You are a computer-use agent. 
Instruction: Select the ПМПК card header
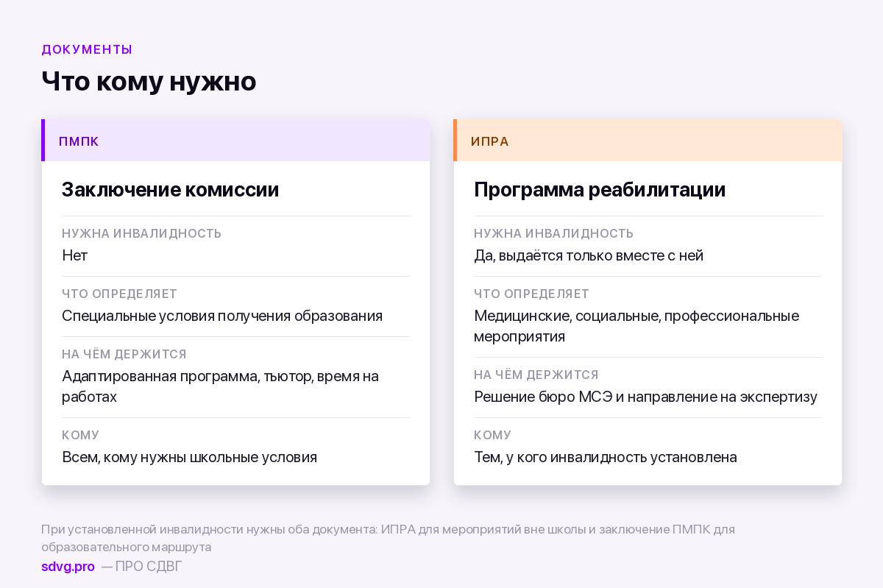[x=235, y=141]
